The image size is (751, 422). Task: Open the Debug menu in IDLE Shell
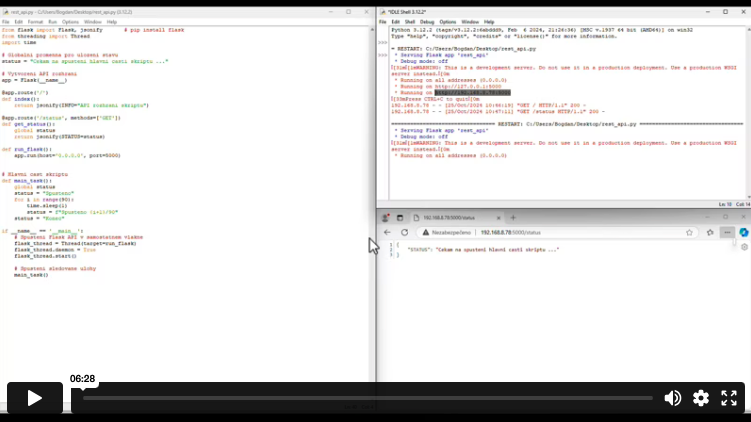pyautogui.click(x=427, y=21)
